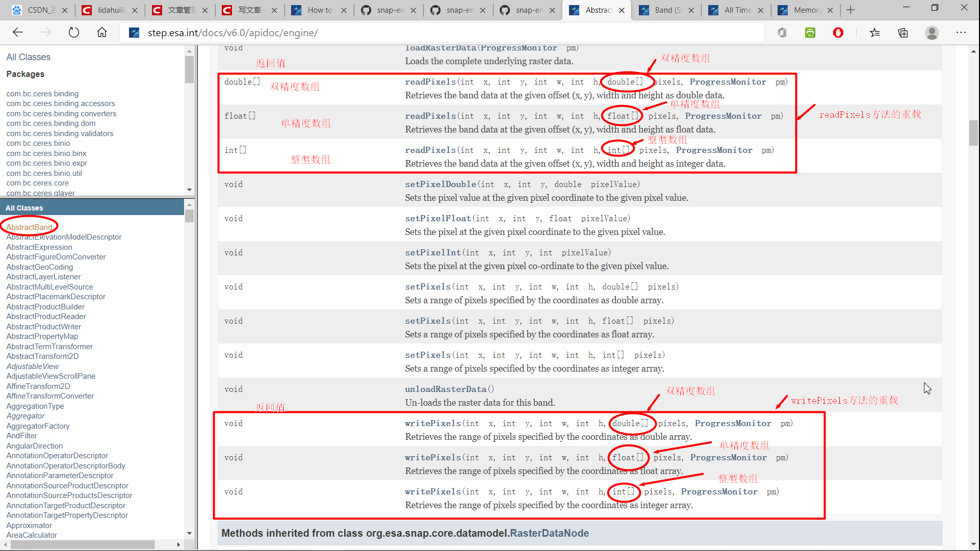Click the browser refresh icon

[x=74, y=33]
